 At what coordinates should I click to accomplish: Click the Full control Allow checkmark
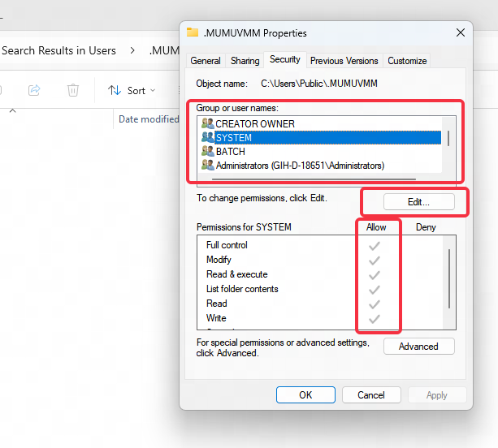click(x=375, y=245)
